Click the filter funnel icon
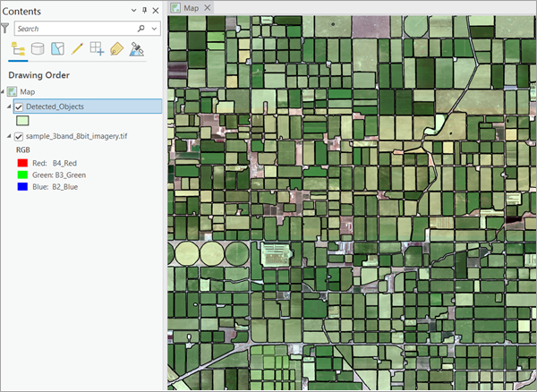 [x=5, y=29]
